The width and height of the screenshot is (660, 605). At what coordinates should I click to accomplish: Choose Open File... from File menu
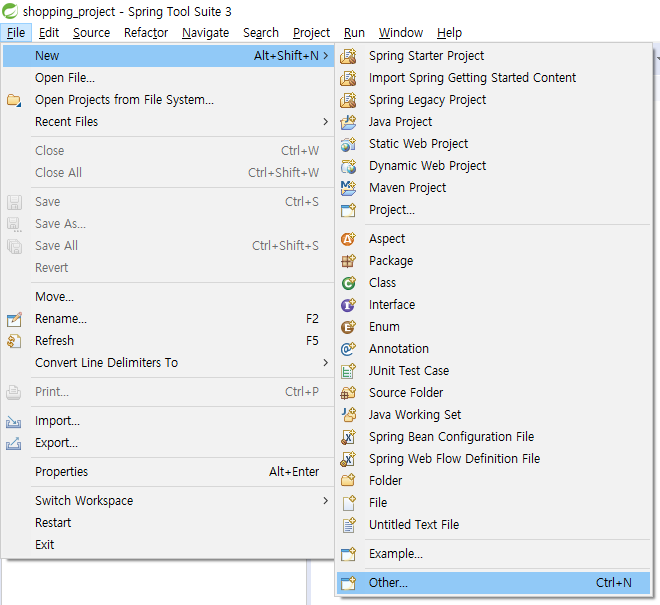coord(168,78)
